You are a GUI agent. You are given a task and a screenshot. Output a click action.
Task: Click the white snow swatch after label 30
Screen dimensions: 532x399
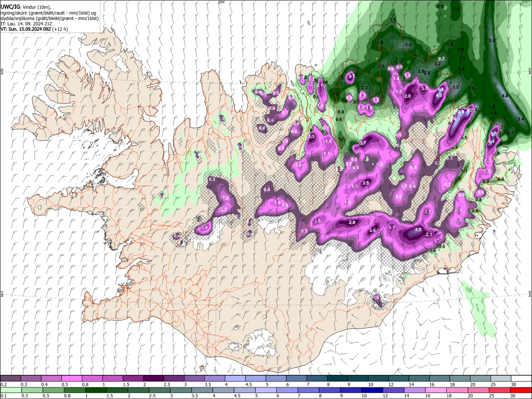[521, 379]
